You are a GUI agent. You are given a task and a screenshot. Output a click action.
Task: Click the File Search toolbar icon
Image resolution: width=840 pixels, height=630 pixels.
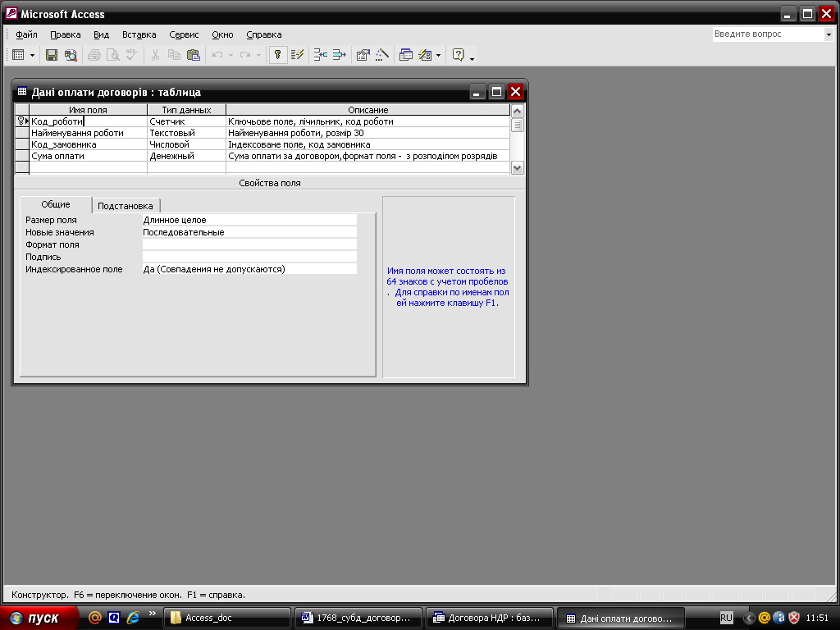tap(71, 55)
